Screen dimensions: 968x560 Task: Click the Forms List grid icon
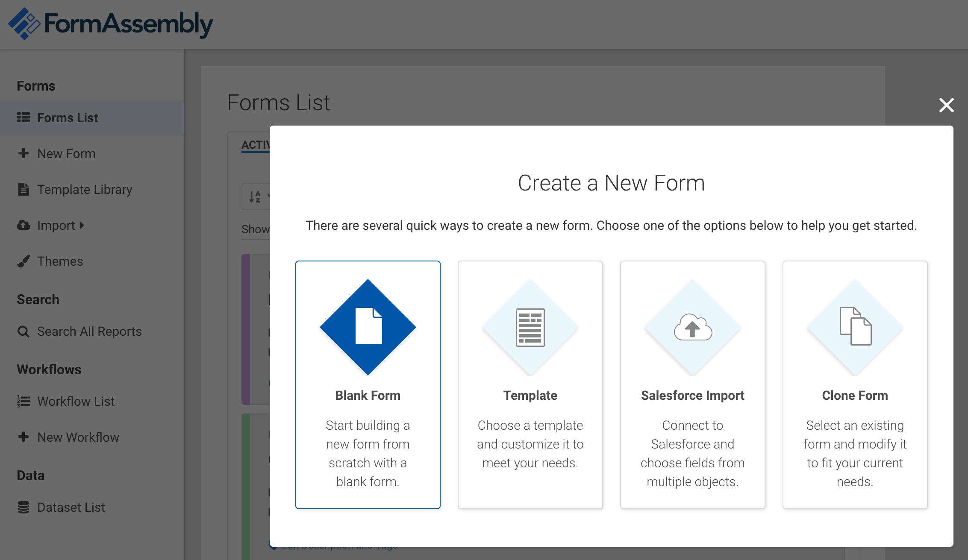(24, 117)
